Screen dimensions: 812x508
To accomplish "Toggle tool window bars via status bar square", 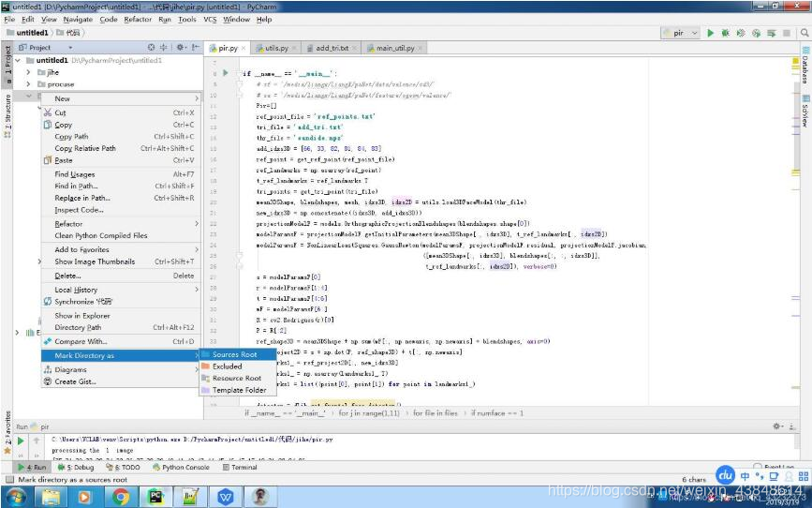I will pyautogui.click(x=8, y=480).
